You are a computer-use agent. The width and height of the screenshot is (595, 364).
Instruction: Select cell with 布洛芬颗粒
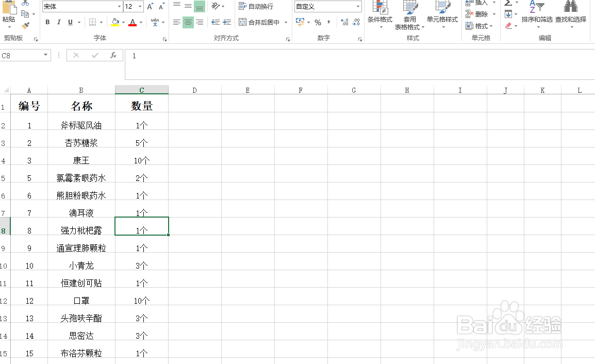81,349
